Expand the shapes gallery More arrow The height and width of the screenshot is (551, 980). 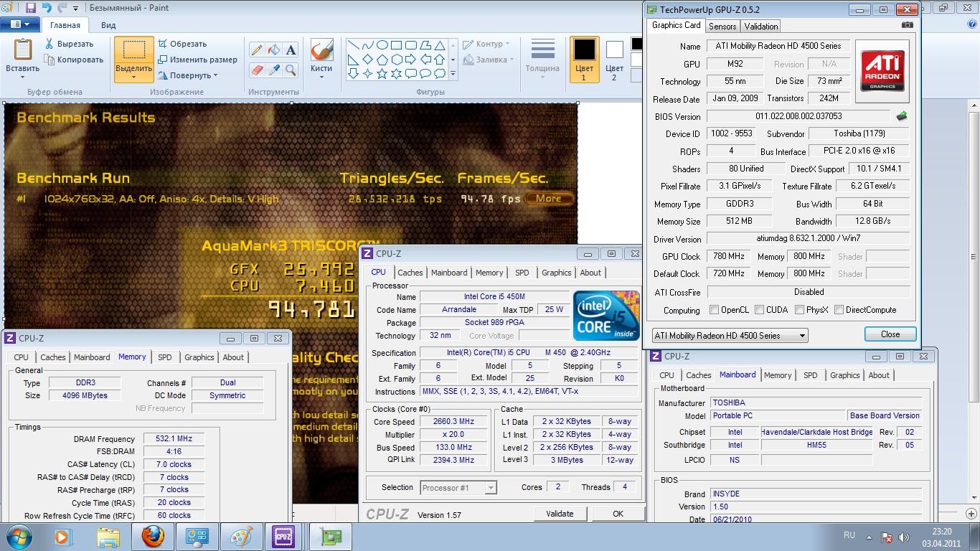click(x=453, y=73)
